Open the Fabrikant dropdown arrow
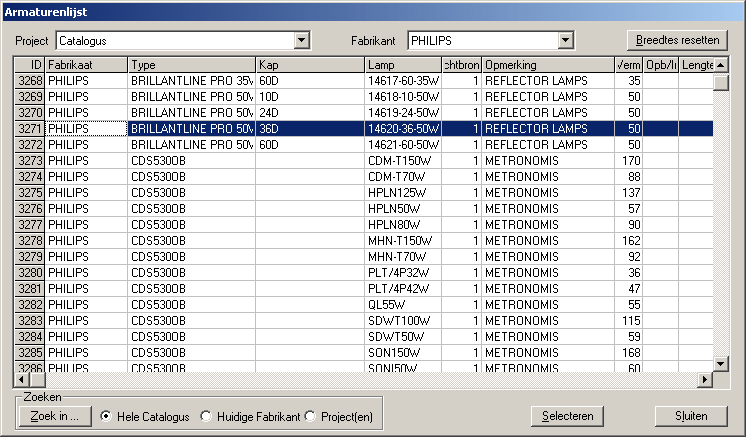 click(x=565, y=41)
